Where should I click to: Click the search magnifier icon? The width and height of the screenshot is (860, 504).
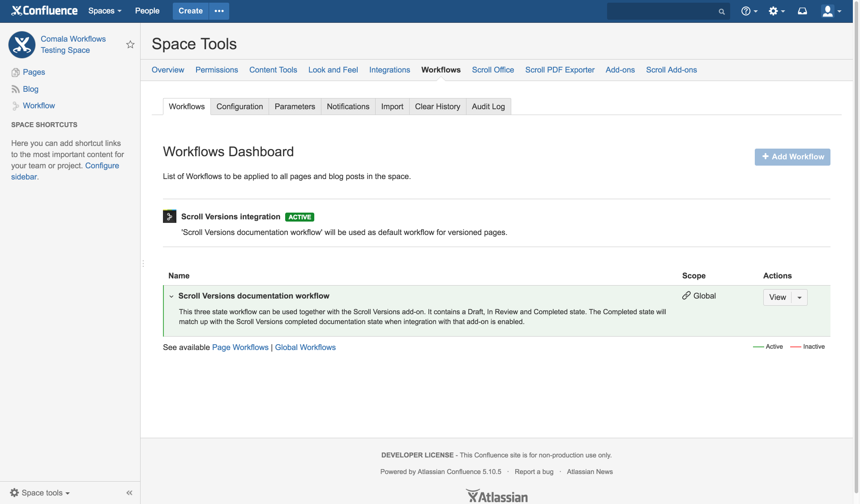pyautogui.click(x=721, y=11)
